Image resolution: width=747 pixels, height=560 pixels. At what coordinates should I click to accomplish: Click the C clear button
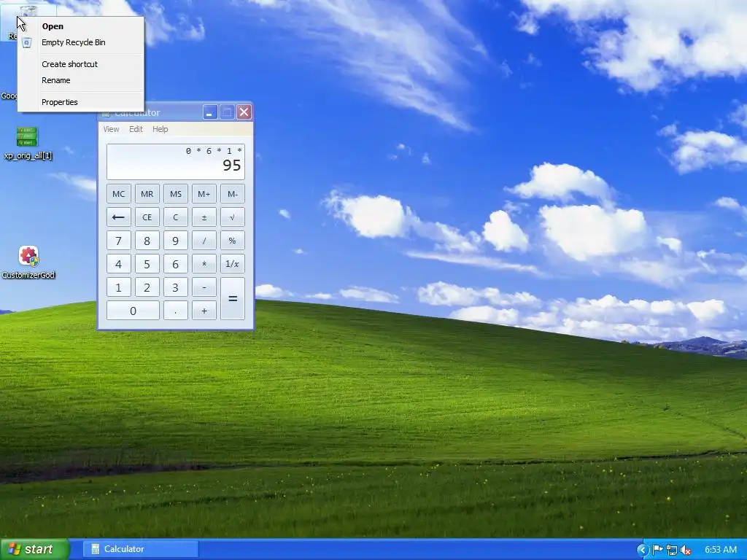tap(176, 217)
